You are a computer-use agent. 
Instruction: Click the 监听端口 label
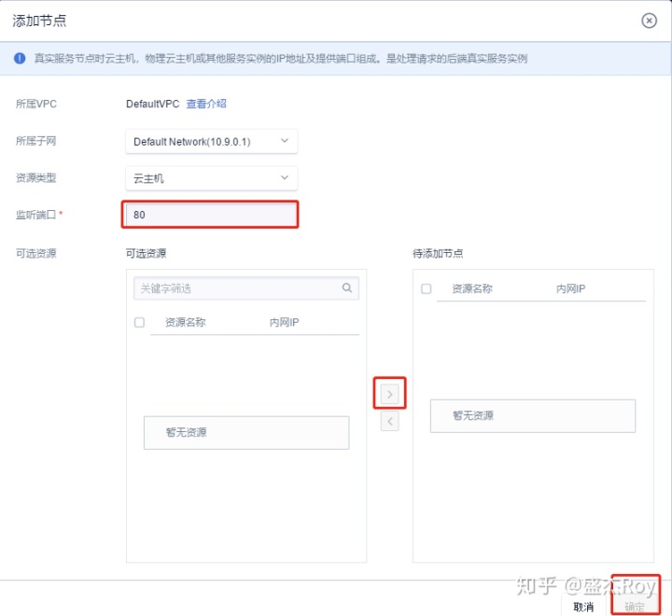pyautogui.click(x=36, y=215)
